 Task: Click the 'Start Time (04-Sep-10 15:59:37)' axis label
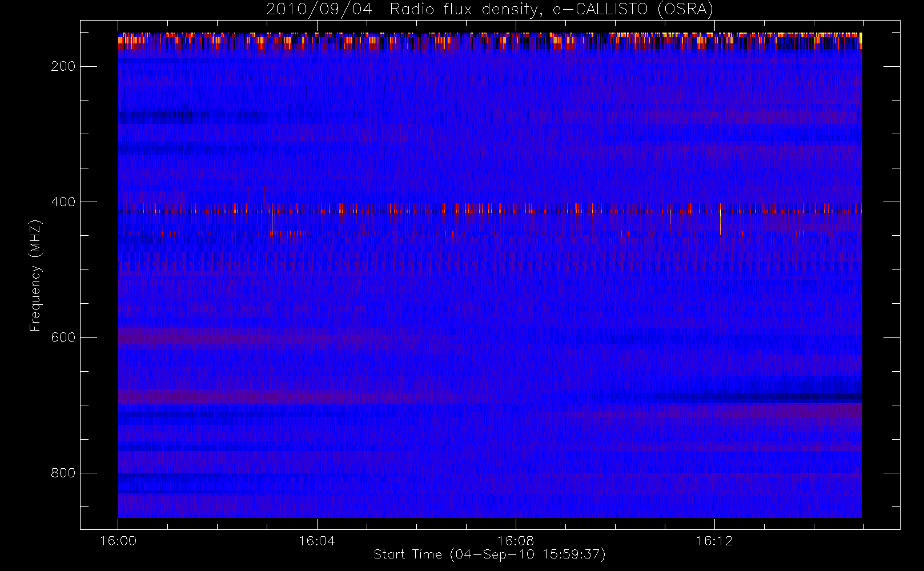[489, 554]
